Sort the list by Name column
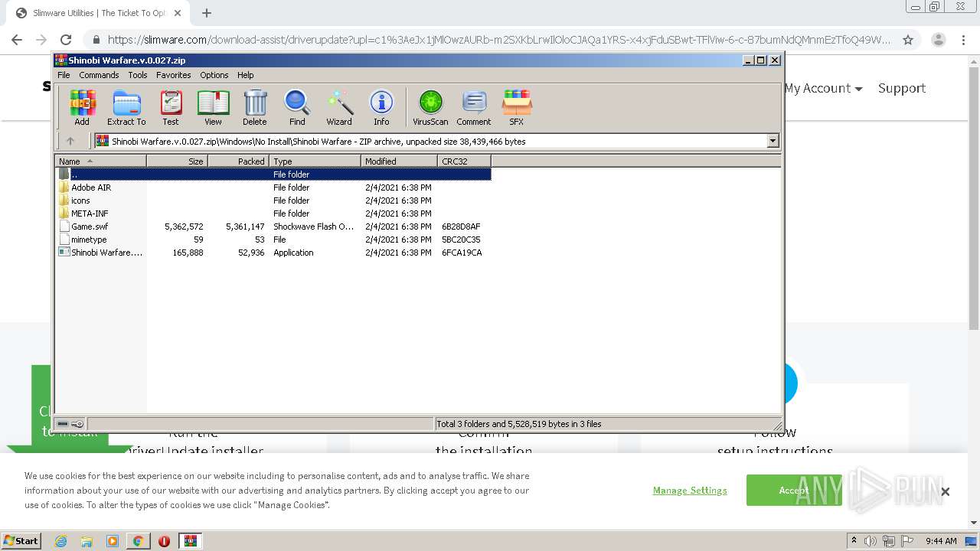This screenshot has width=980, height=551. coord(100,161)
